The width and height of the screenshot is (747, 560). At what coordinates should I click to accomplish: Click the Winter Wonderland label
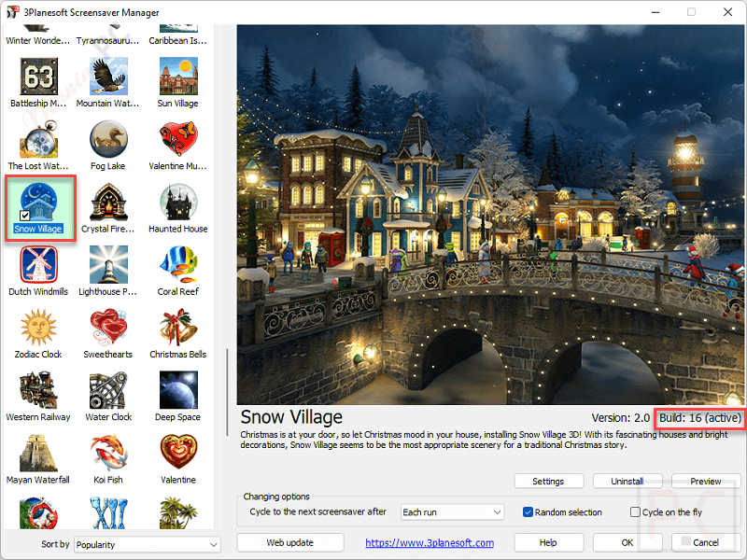37,41
